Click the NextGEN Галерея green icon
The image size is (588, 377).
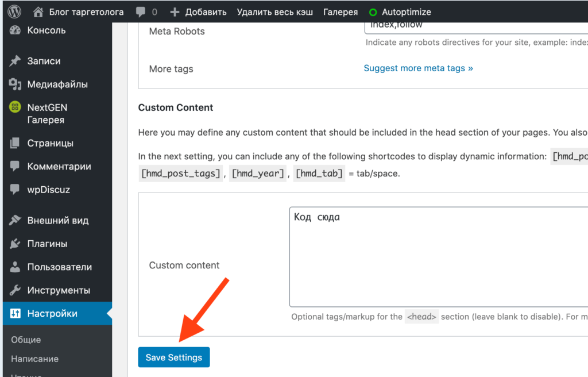click(x=16, y=107)
